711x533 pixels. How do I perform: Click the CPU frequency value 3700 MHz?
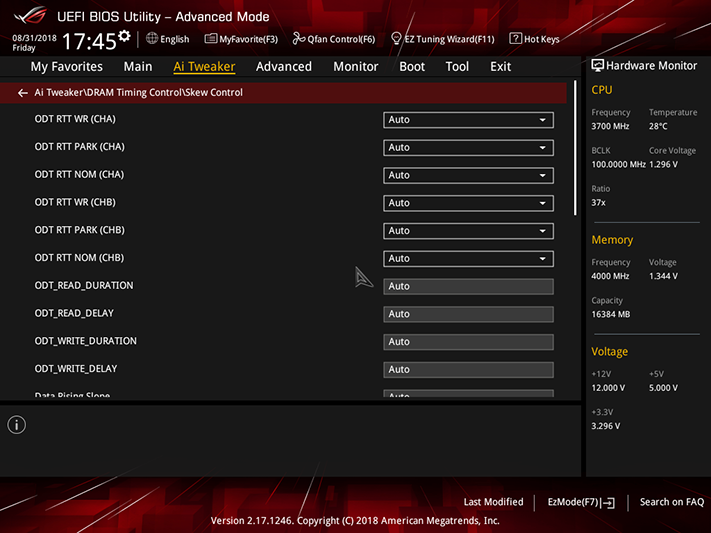(x=610, y=126)
